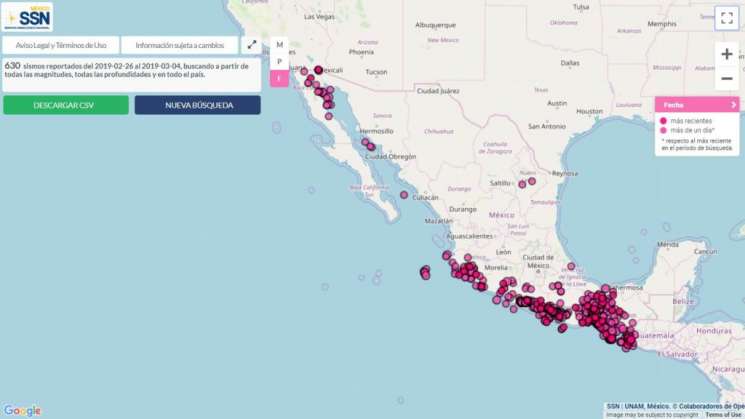745x419 pixels.
Task: Select the earthquake marker west of Reynosa
Action: click(532, 181)
